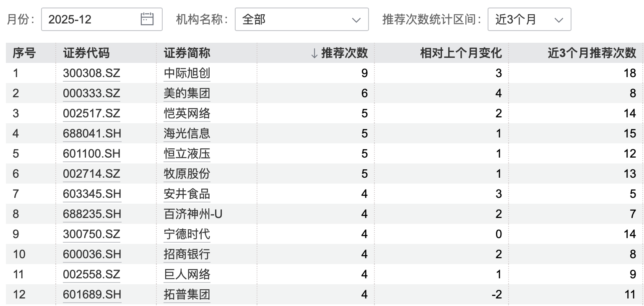This screenshot has width=644, height=306.
Task: Click the 拓普集团 link
Action: tap(187, 294)
